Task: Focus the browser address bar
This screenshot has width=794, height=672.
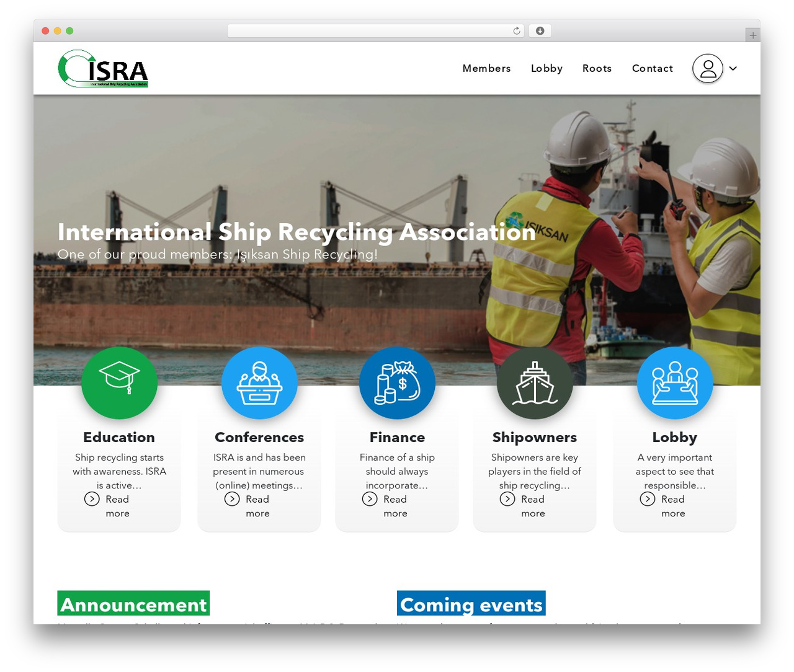Action: pyautogui.click(x=376, y=30)
